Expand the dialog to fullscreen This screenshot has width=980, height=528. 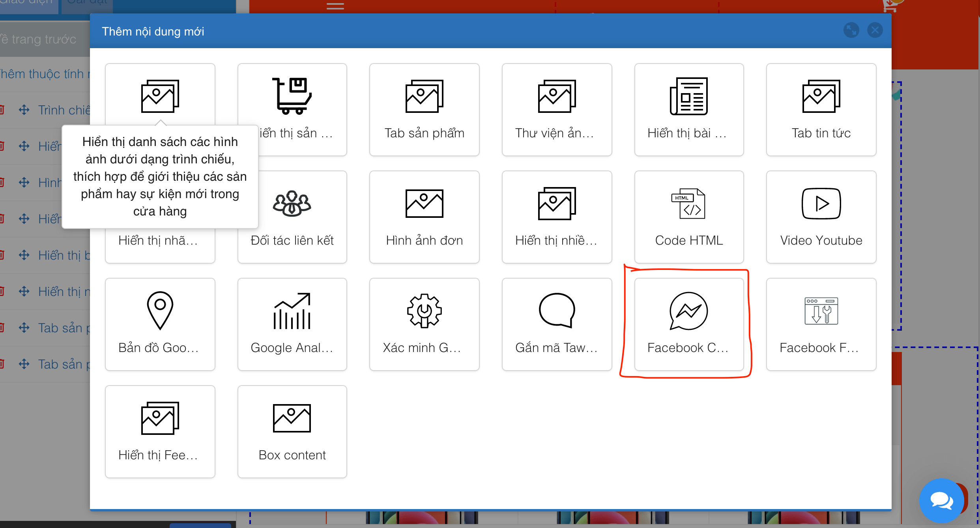tap(851, 30)
